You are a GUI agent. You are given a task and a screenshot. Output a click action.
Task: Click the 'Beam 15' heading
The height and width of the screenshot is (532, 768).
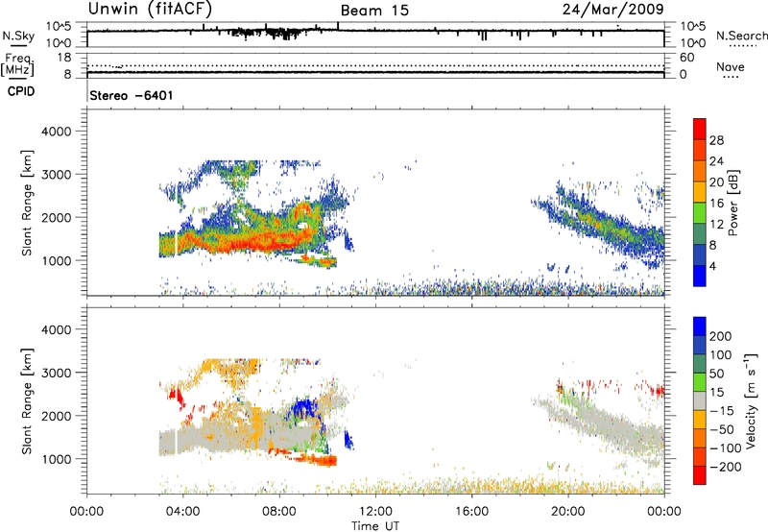tap(374, 11)
